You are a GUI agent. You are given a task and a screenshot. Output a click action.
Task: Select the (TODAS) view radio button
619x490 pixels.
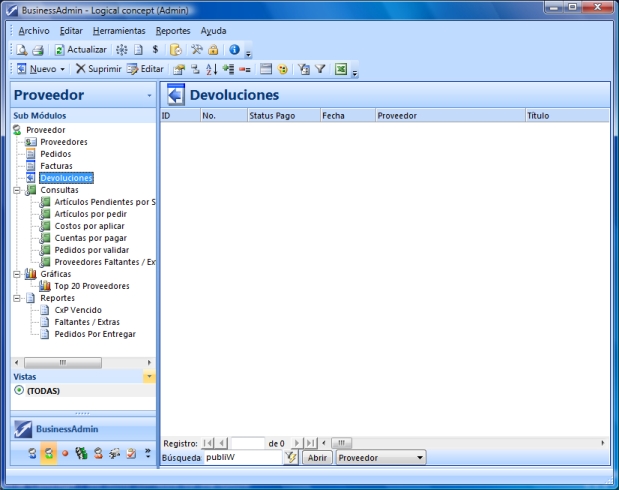(x=19, y=390)
